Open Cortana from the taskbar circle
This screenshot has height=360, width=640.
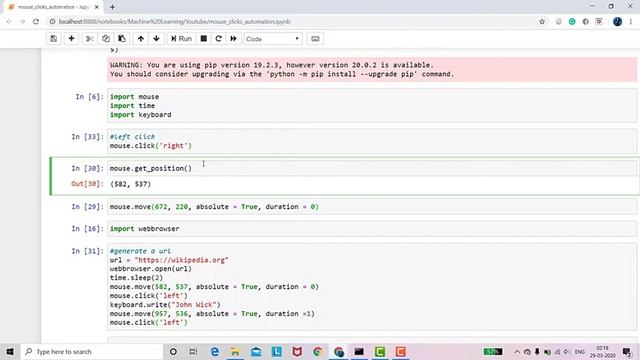click(x=173, y=351)
